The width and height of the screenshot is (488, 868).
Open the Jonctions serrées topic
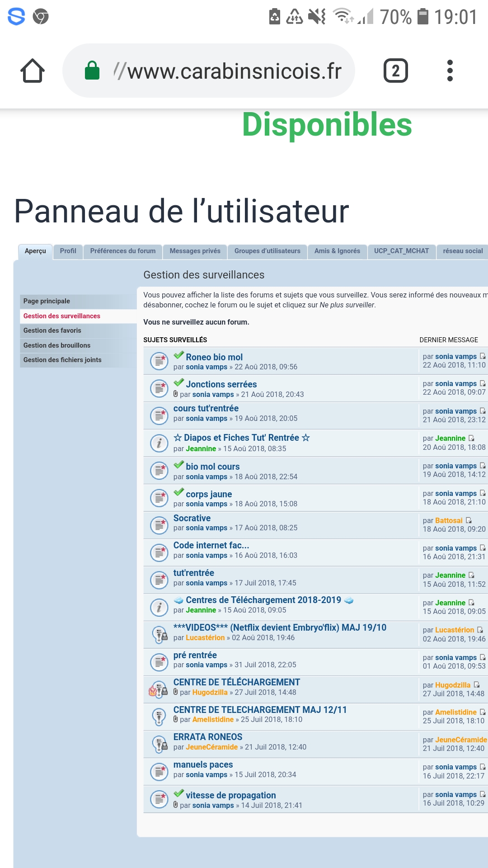[221, 384]
